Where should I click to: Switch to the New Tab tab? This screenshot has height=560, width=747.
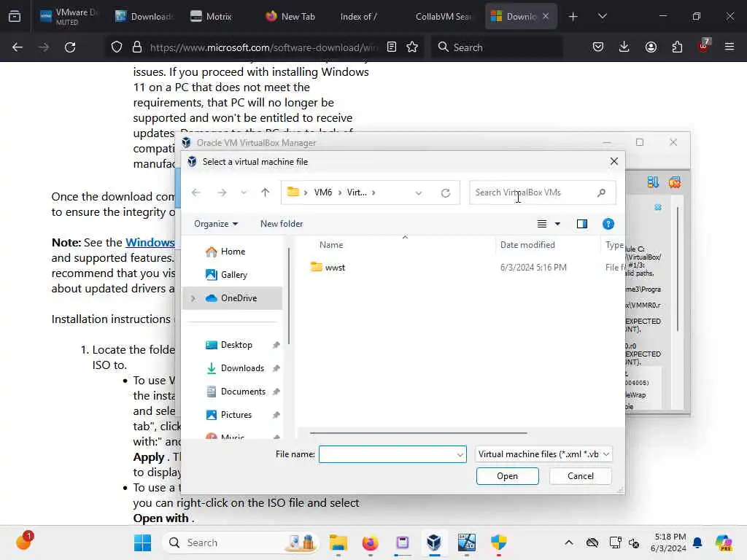[x=290, y=16]
